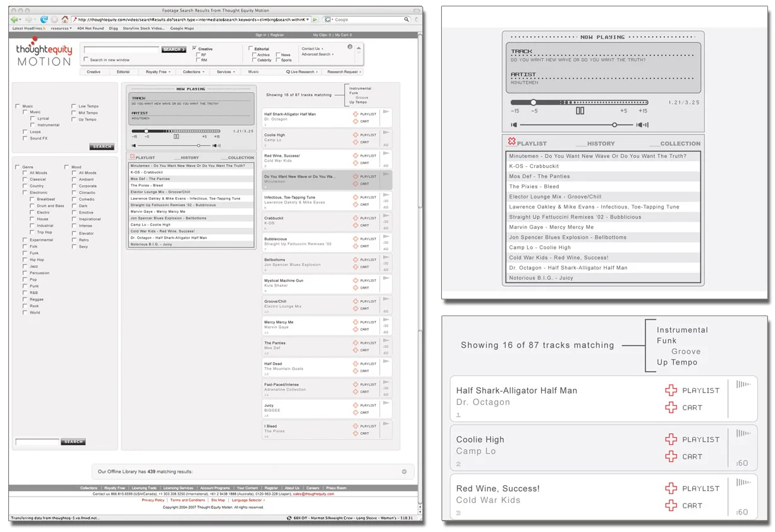Click waveform icon for Half Shark-Alligator in enlarged results
This screenshot has width=775, height=532.
[744, 384]
